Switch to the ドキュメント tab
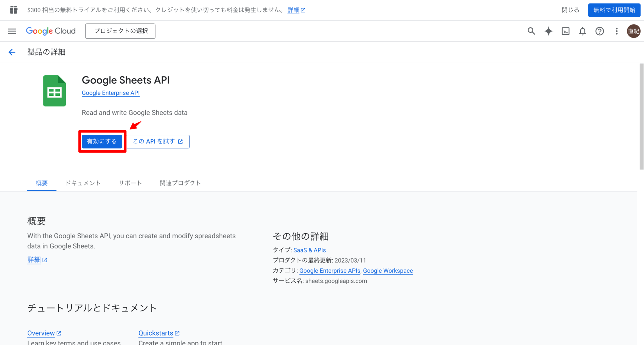 tap(83, 183)
